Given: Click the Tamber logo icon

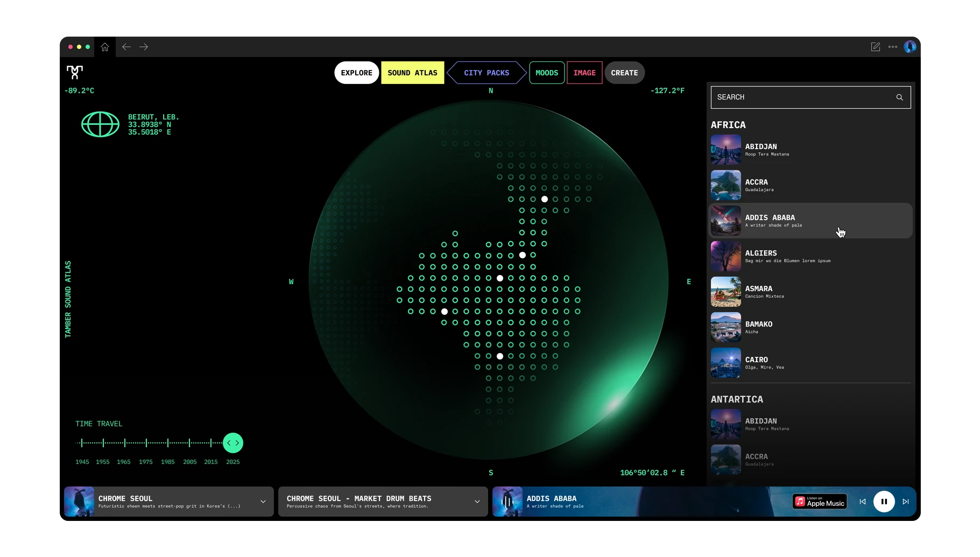Looking at the screenshot, I should (x=75, y=72).
